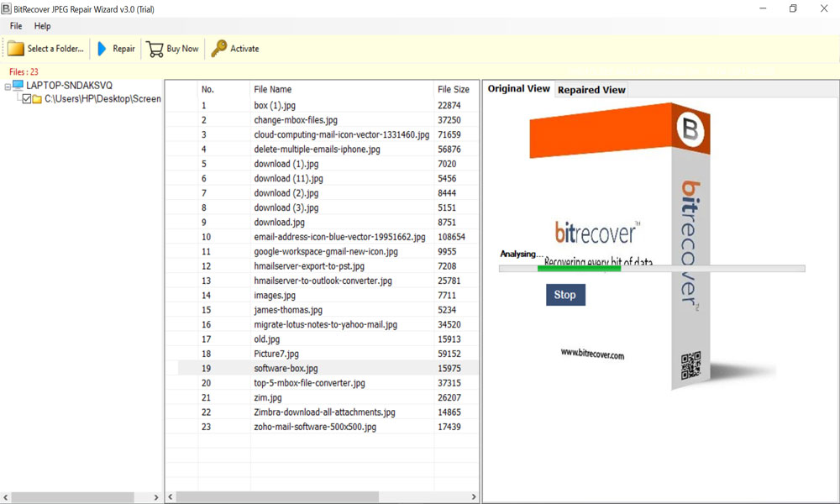Select file box (1).jpg

pyautogui.click(x=275, y=106)
